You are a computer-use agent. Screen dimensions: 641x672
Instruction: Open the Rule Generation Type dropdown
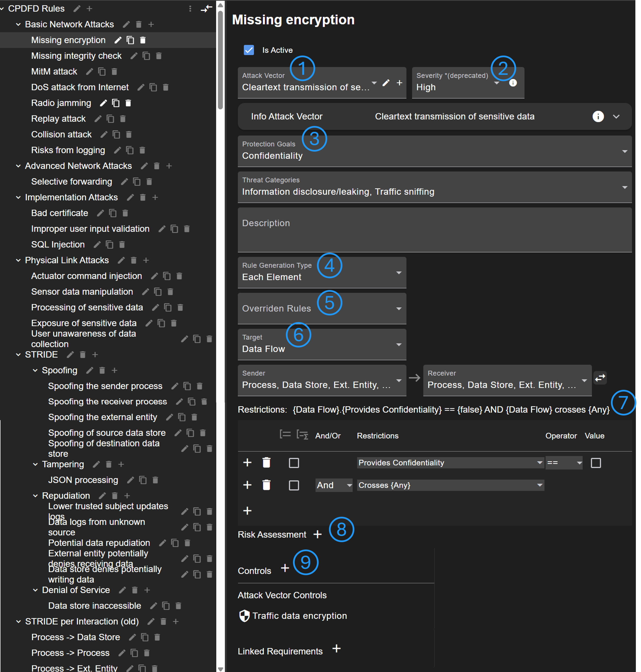(322, 272)
